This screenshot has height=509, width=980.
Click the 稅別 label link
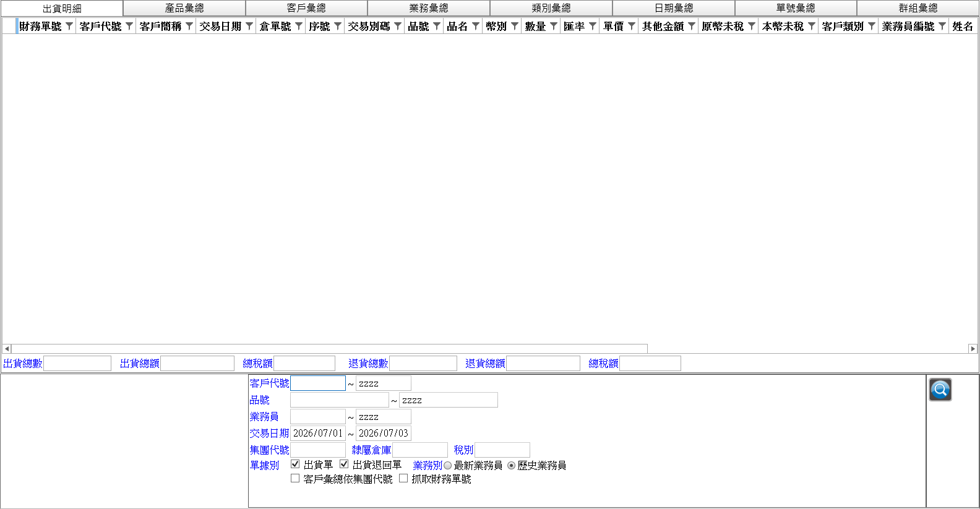click(x=463, y=450)
